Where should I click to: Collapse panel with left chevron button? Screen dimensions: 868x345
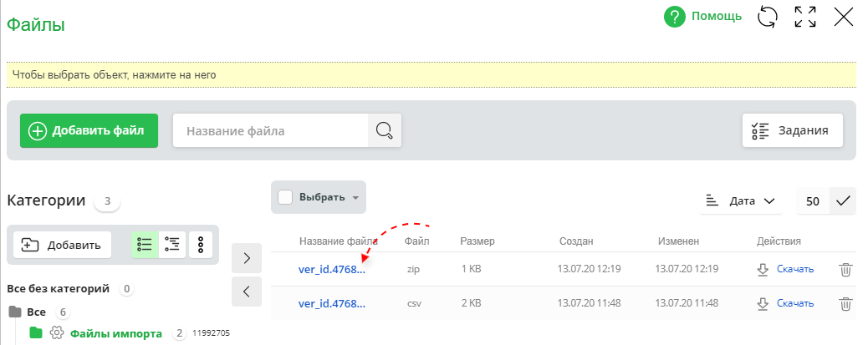point(247,292)
